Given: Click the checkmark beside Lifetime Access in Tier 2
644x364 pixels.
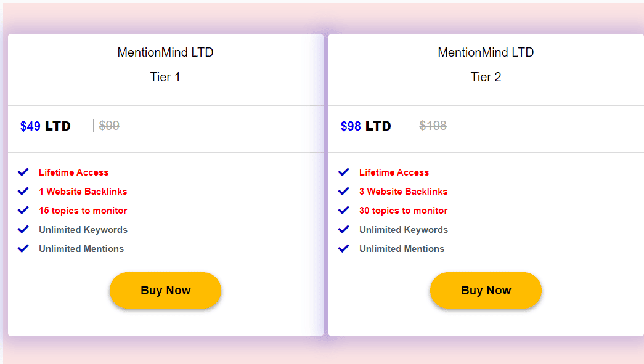Looking at the screenshot, I should click(x=344, y=172).
